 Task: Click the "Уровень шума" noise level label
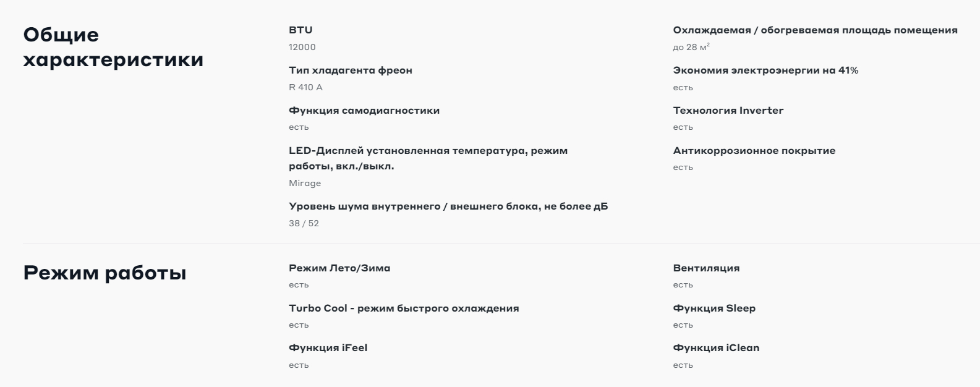tap(448, 206)
